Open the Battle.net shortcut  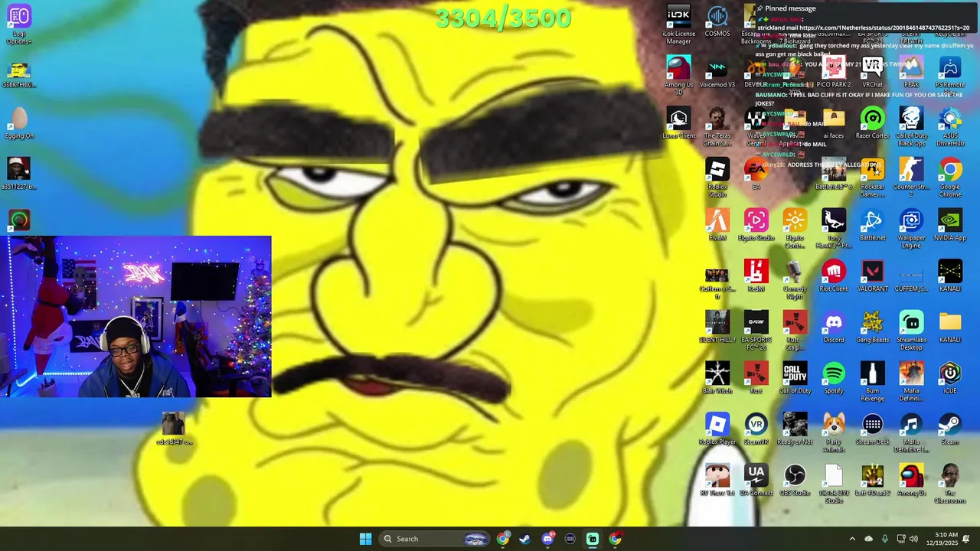pyautogui.click(x=872, y=226)
